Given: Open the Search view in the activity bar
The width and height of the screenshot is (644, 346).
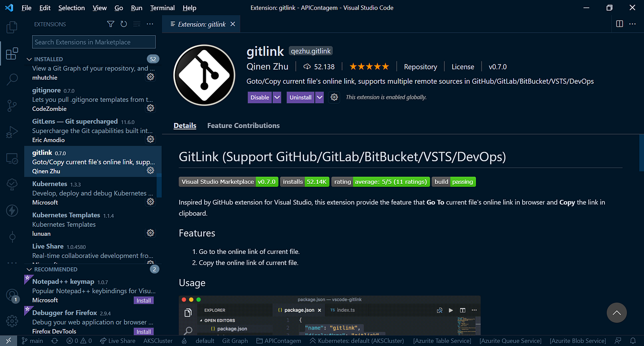Looking at the screenshot, I should (x=12, y=79).
